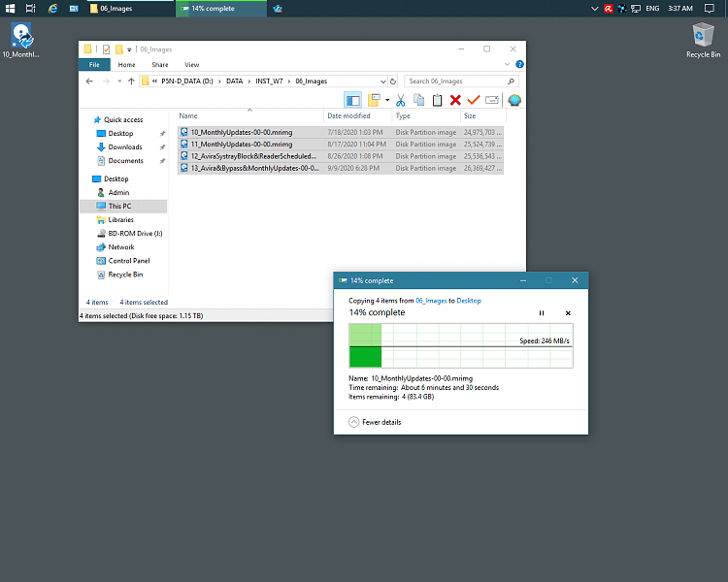The image size is (728, 582).
Task: Toggle the navigation pane toolbar button
Action: click(353, 100)
